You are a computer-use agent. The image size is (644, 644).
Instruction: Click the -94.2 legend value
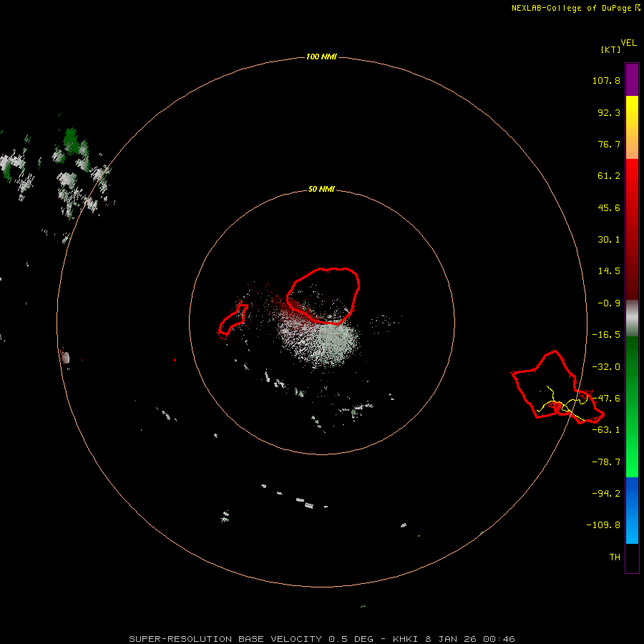[606, 494]
